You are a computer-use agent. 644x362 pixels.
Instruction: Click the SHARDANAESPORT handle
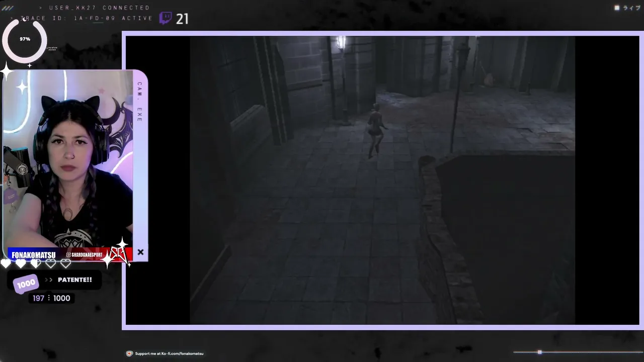(x=87, y=255)
